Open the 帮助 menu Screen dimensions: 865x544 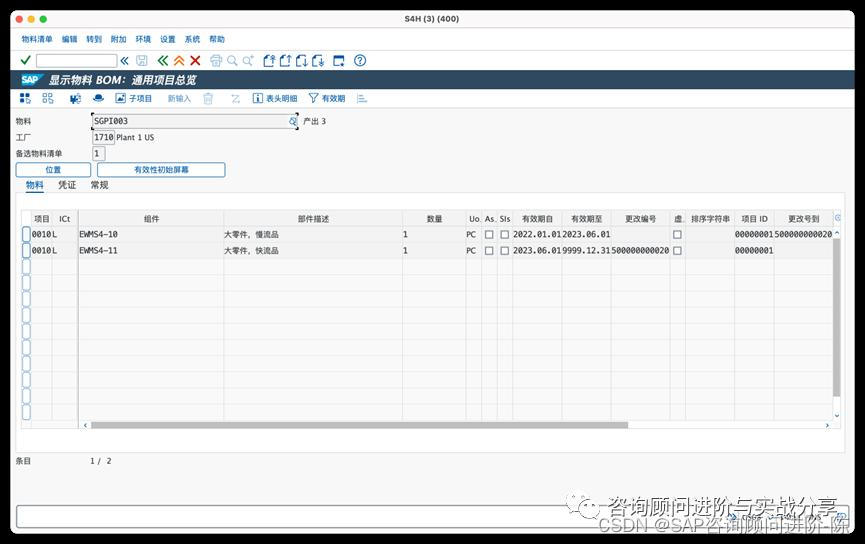tap(217, 39)
